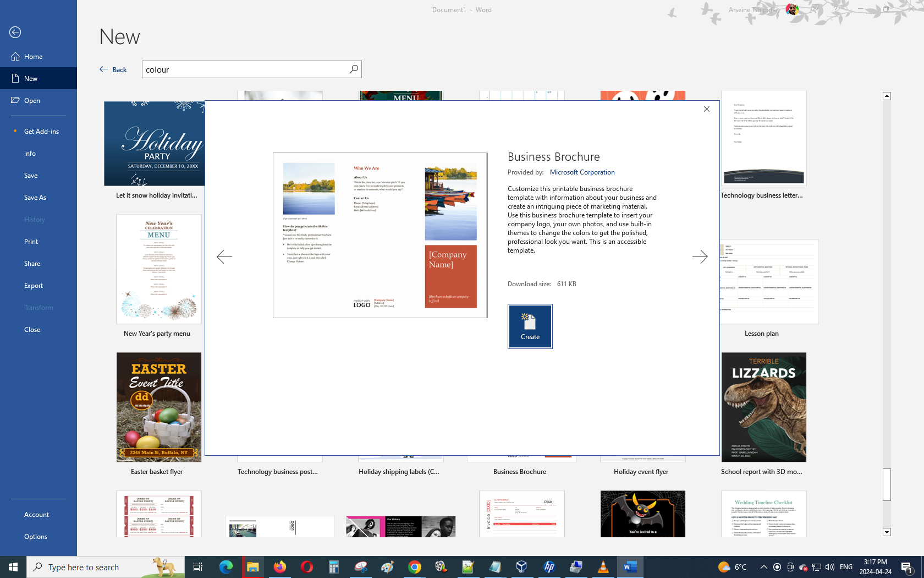Click the Create template button

pos(530,326)
